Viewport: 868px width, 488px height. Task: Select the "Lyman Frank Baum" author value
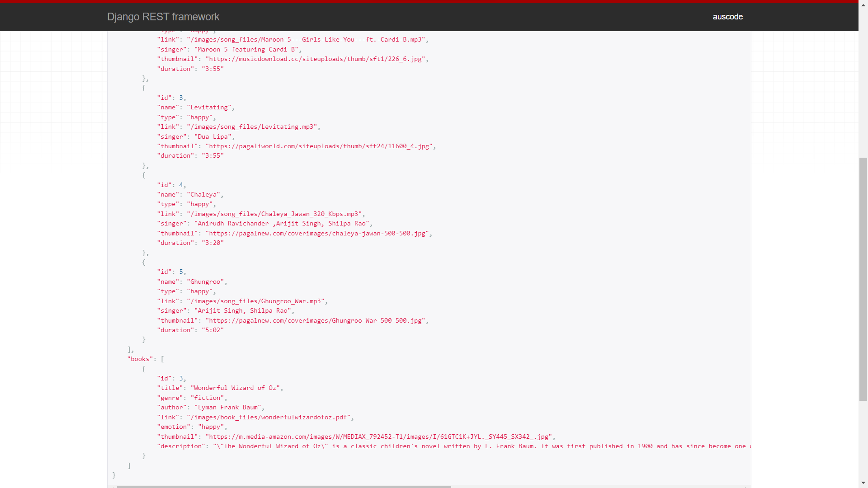coord(228,408)
